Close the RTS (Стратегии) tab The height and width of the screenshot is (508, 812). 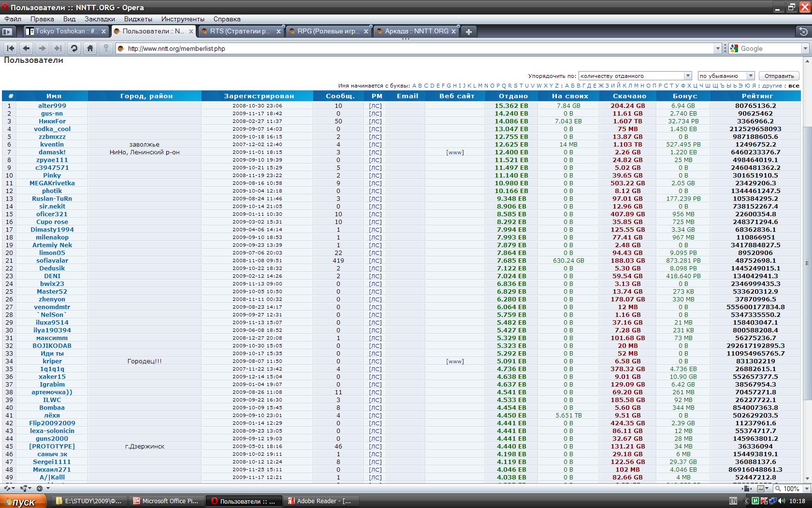coord(278,31)
